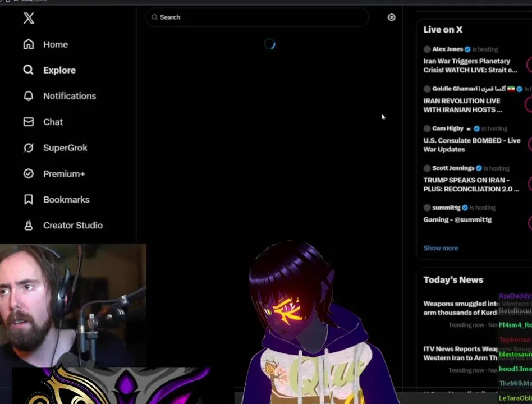Open 'Weapons smuggled into' news story
Image resolution: width=532 pixels, height=404 pixels.
(x=460, y=308)
